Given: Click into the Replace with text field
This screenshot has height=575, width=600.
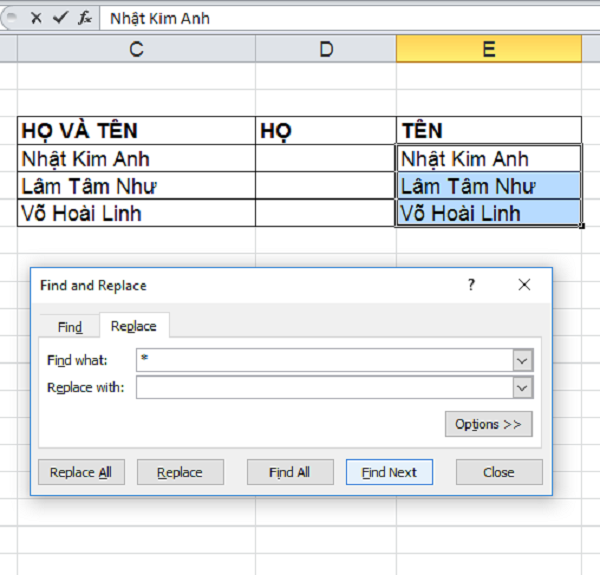Looking at the screenshot, I should tap(324, 388).
